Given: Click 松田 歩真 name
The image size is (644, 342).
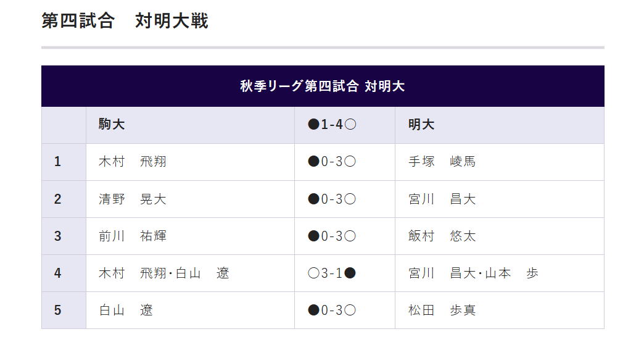Looking at the screenshot, I should pyautogui.click(x=442, y=310).
